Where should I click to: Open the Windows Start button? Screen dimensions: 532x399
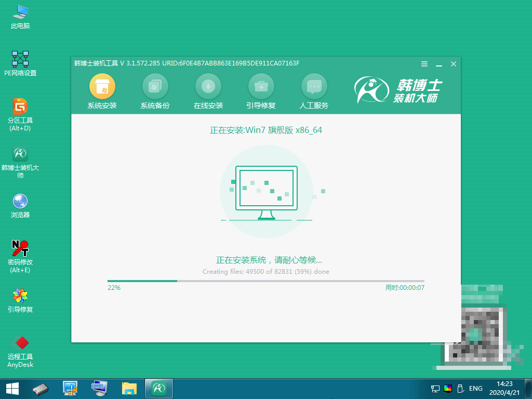point(12,389)
